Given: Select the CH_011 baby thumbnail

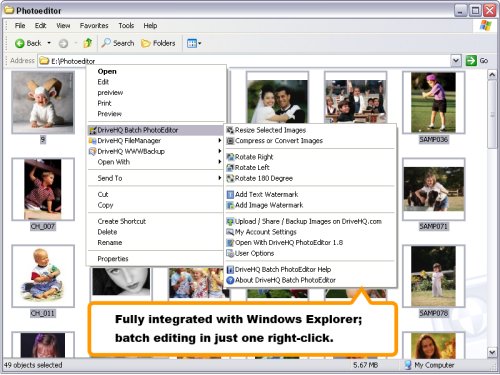Looking at the screenshot, I should coord(43,276).
